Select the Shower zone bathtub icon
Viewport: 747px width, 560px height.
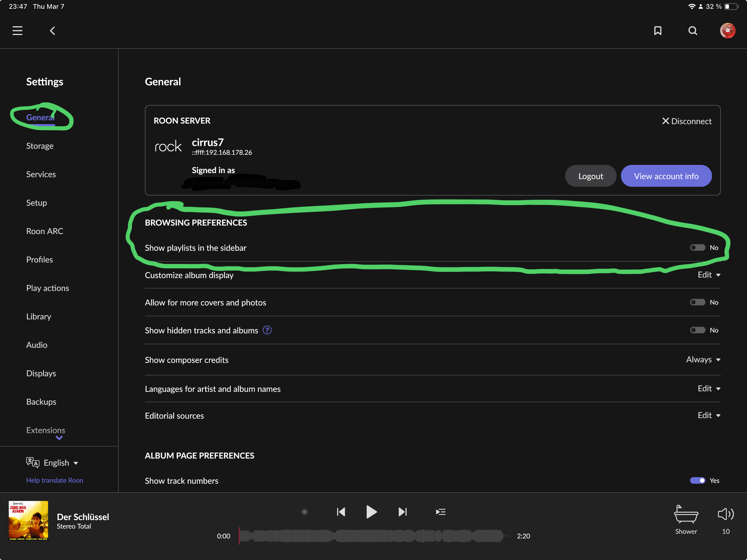(686, 514)
